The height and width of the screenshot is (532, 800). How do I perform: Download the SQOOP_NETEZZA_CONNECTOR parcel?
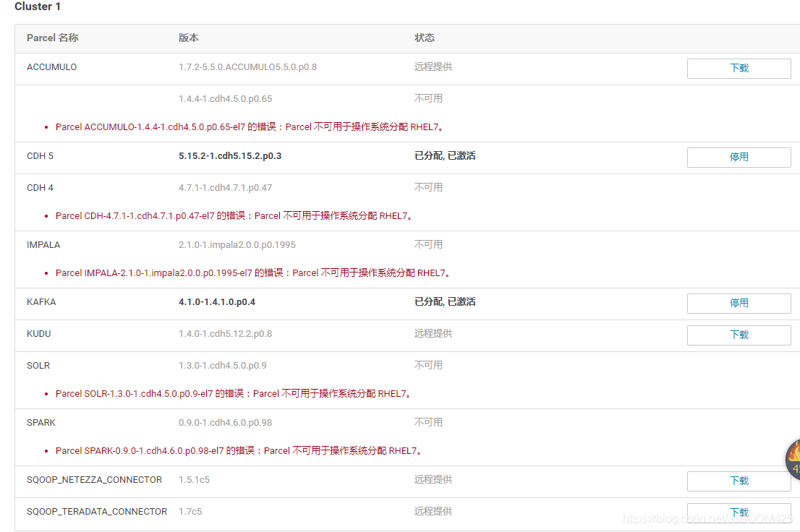(x=739, y=481)
